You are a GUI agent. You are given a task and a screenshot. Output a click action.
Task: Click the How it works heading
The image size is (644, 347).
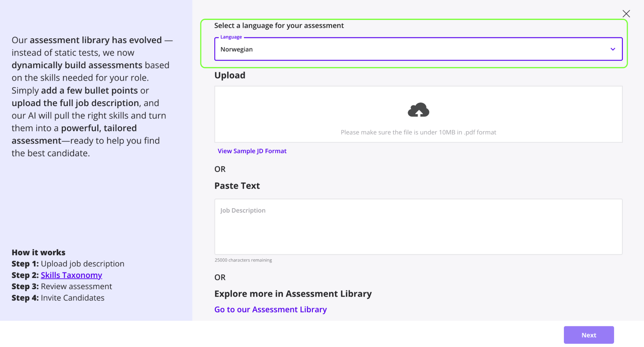pos(38,252)
